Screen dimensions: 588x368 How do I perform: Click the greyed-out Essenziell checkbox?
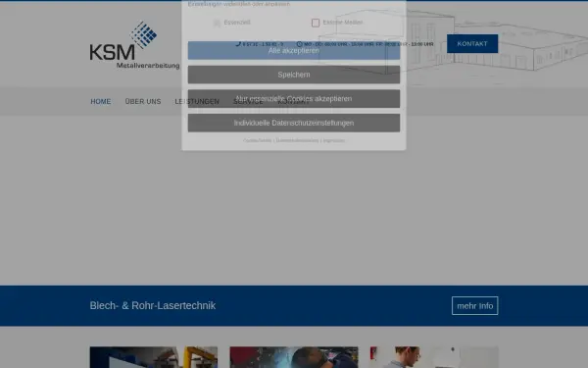[217, 23]
